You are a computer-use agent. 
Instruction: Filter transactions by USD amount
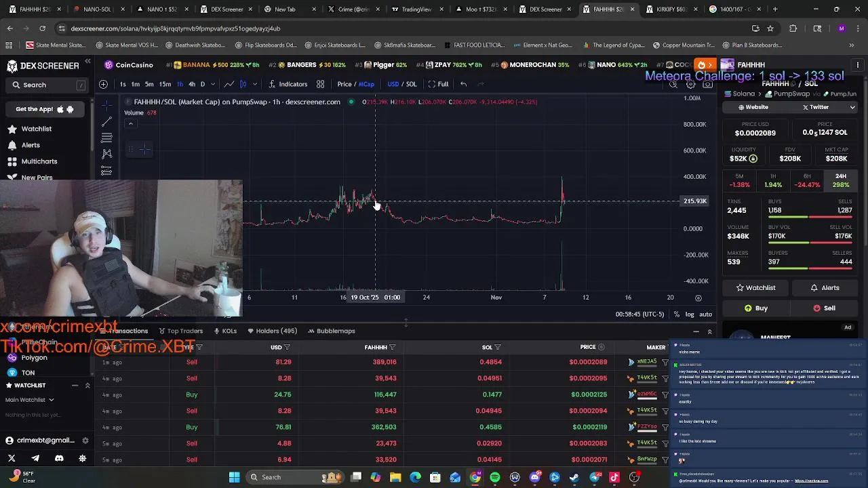[x=288, y=348]
